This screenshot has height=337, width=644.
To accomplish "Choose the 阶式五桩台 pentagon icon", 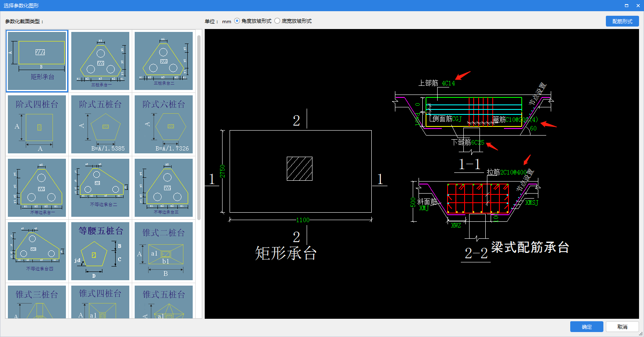I will tap(100, 124).
